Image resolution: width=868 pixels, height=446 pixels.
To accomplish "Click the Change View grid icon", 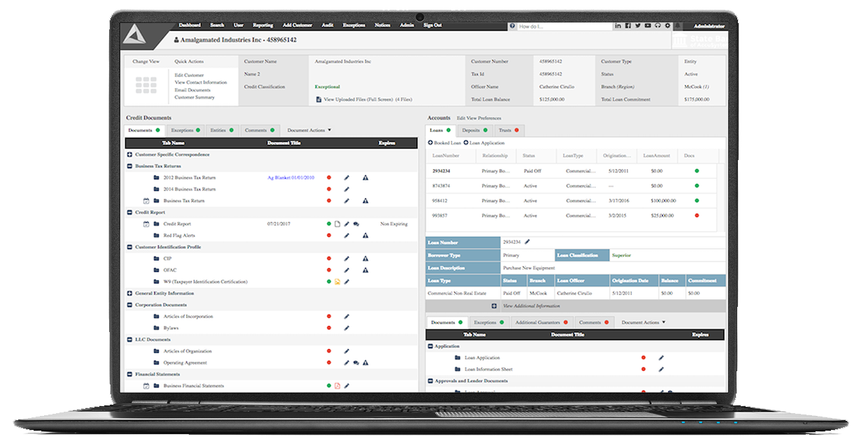I will pos(146,85).
